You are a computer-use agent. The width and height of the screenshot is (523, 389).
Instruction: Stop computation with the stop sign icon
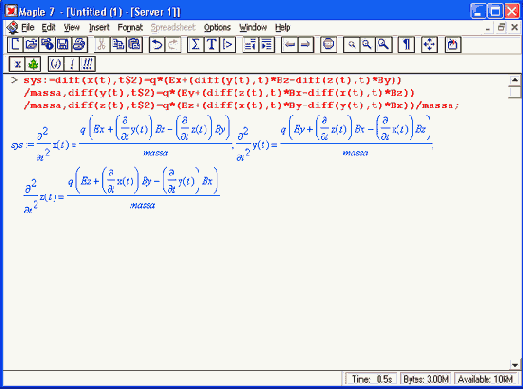(x=328, y=44)
